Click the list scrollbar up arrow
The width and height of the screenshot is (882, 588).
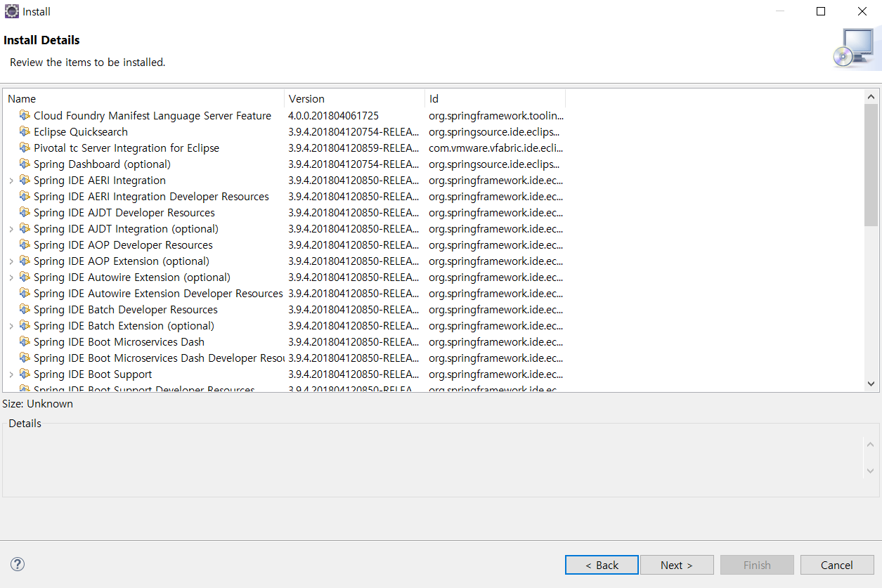[x=871, y=96]
